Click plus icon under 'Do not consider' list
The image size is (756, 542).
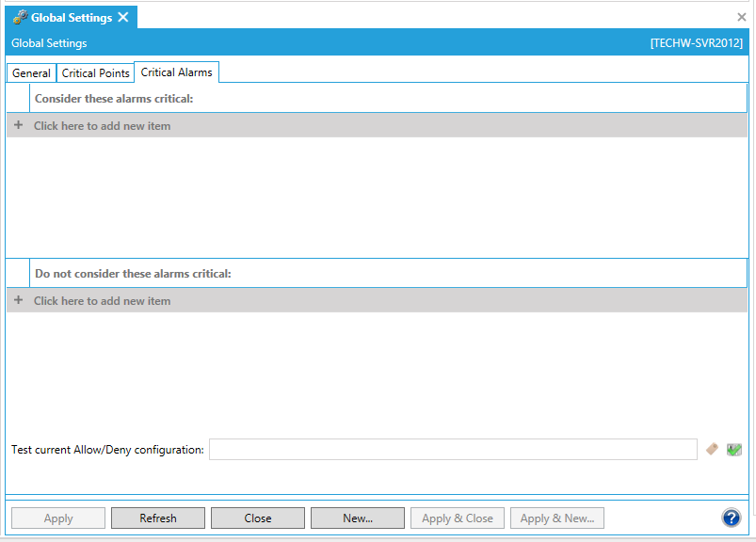pyautogui.click(x=18, y=300)
